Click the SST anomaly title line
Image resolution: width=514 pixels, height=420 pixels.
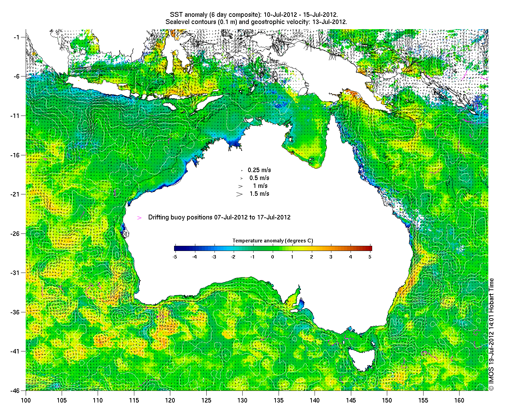(x=254, y=15)
